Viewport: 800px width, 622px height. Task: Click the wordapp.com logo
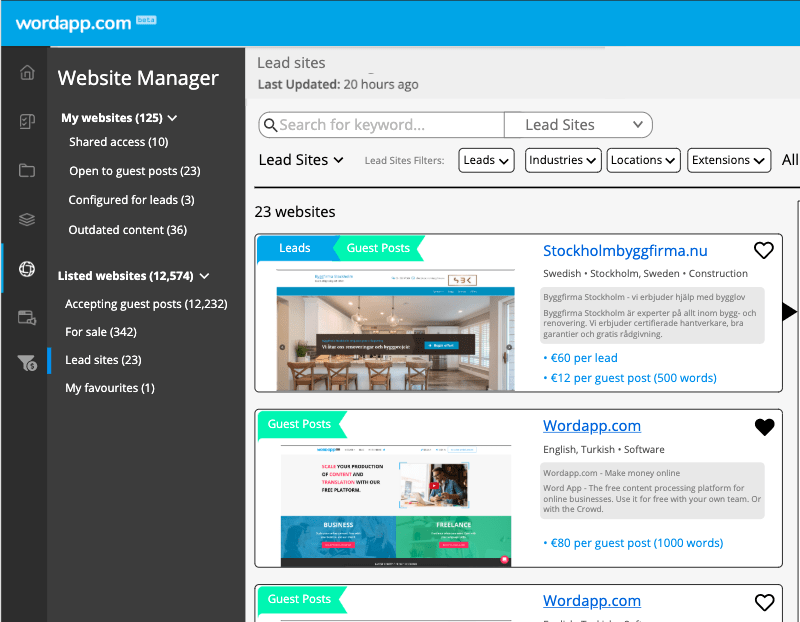pos(73,23)
